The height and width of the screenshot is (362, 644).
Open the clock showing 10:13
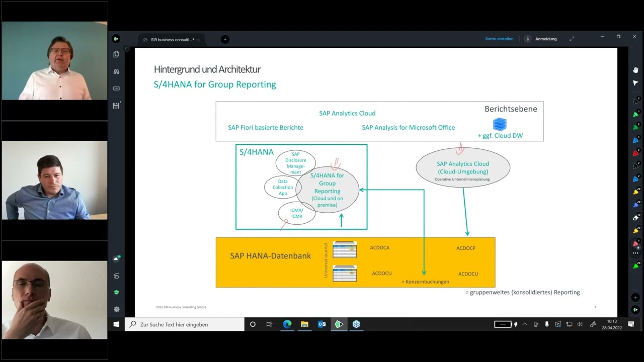coord(611,324)
